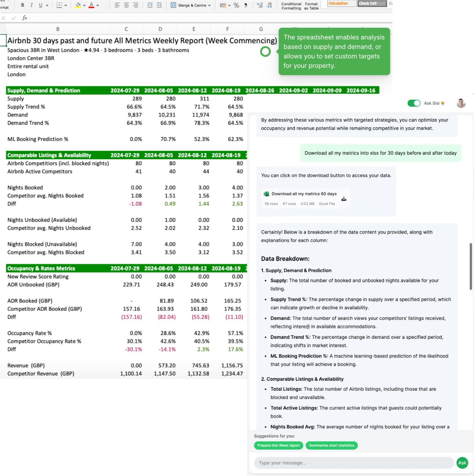Open user profile avatar
474x476 pixels.
pos(461,103)
